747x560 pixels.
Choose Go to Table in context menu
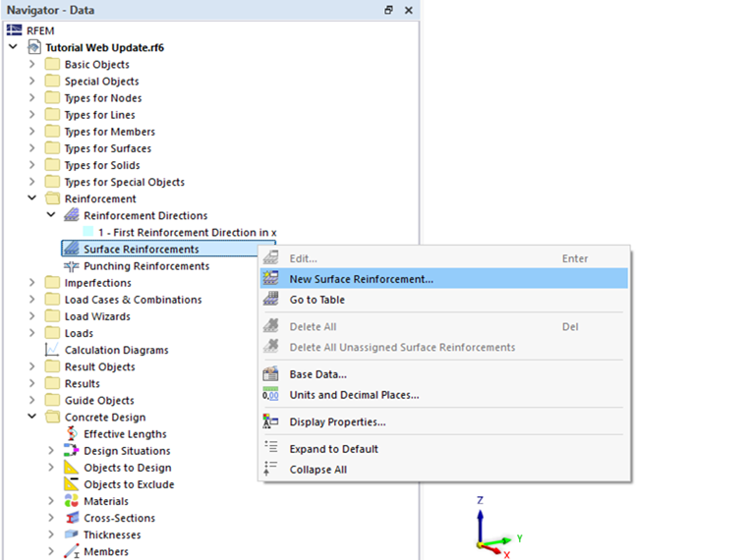[x=444, y=299]
